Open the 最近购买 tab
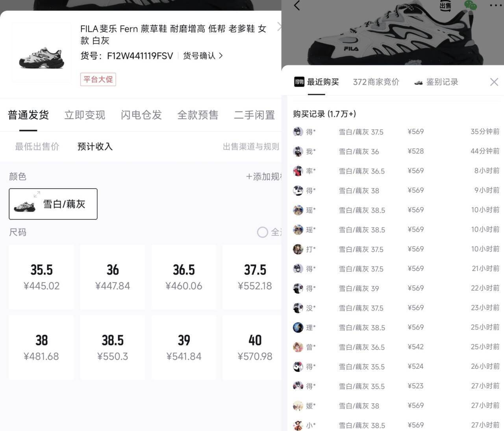 (323, 82)
